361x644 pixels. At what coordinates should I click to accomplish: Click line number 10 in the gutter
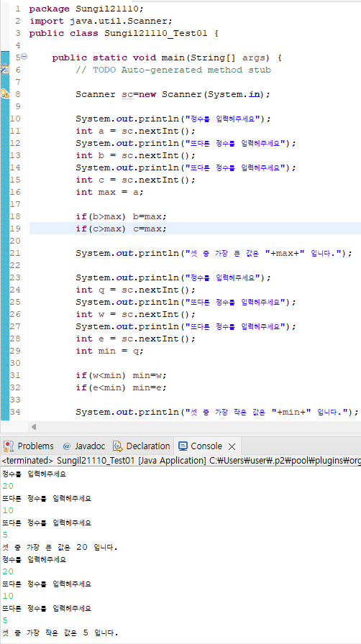[x=15, y=119]
